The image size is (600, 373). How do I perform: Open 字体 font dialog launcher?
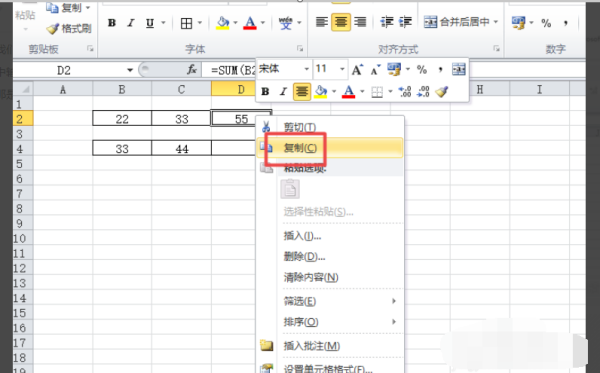300,49
